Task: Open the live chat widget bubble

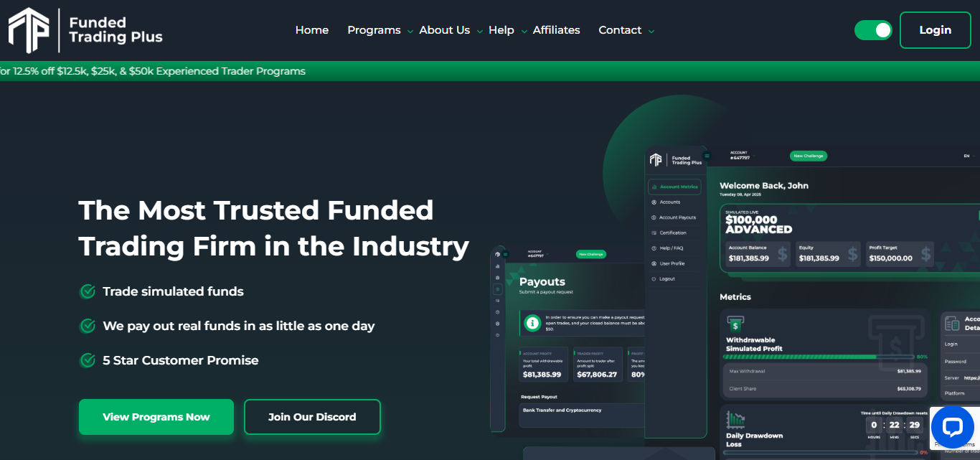Action: coord(952,428)
